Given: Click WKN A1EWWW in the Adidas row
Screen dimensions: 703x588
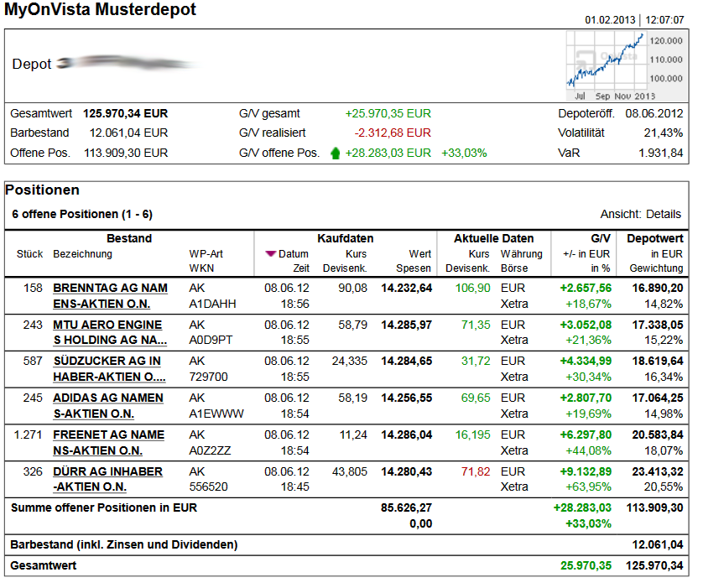Looking at the screenshot, I should (216, 414).
